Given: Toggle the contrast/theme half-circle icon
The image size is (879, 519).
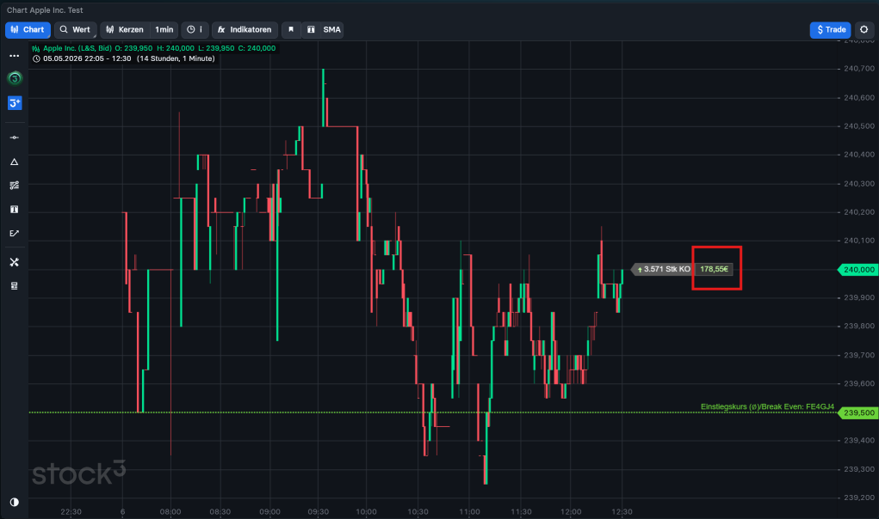Looking at the screenshot, I should 14,502.
